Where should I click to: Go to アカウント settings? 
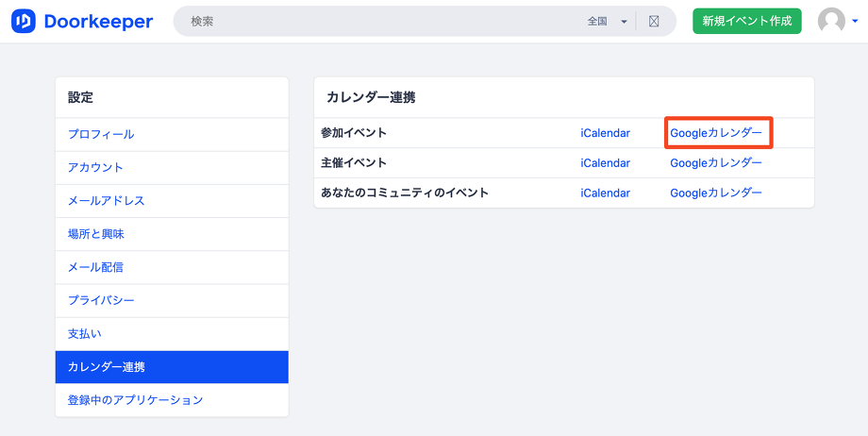coord(95,167)
